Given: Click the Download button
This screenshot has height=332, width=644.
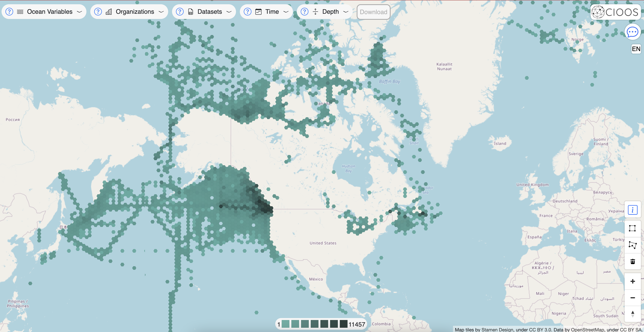Looking at the screenshot, I should pyautogui.click(x=374, y=12).
